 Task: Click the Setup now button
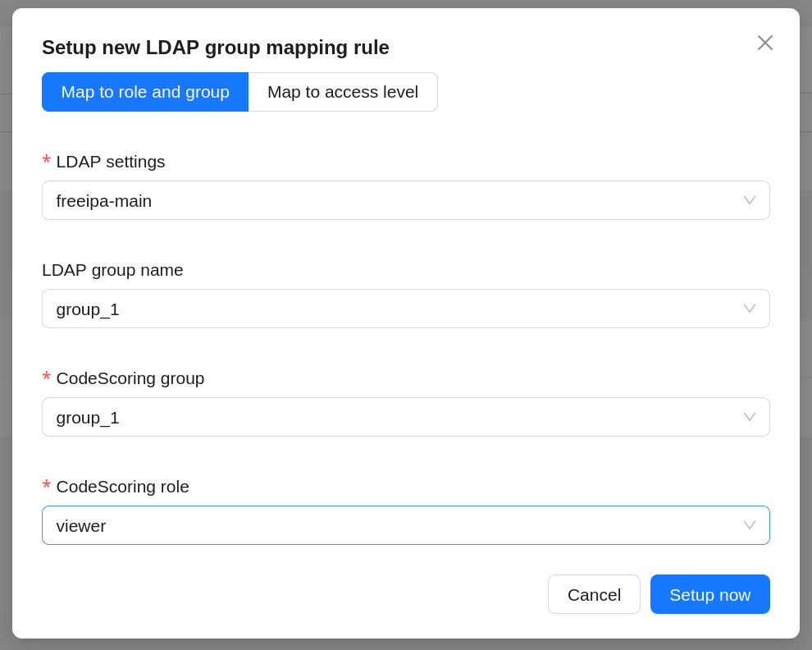710,594
